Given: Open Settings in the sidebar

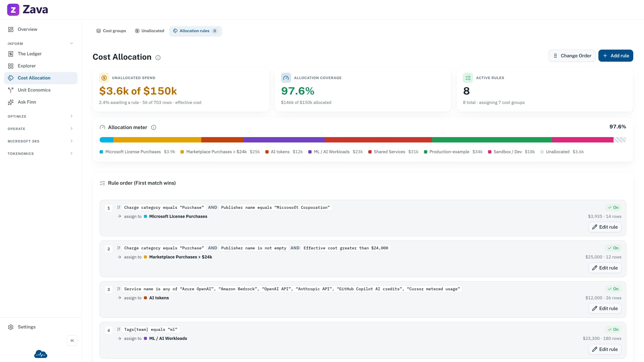Looking at the screenshot, I should (x=40, y=327).
